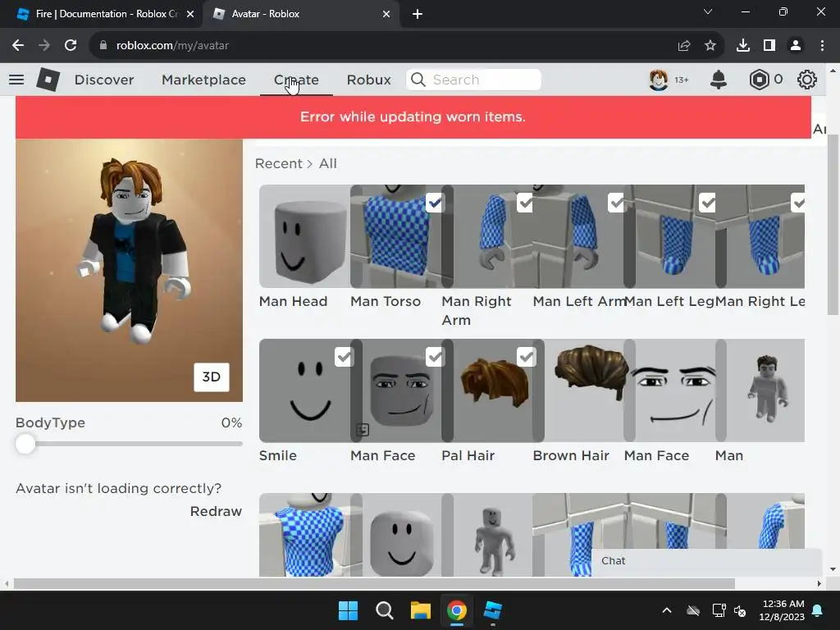Uncheck the Smile face item

click(344, 357)
